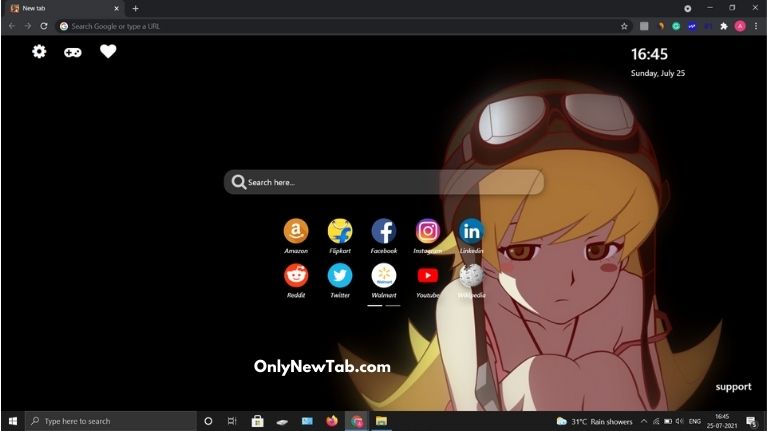Open the LinkedIn shortcut
Screen dimensions: 768x431
(471, 231)
